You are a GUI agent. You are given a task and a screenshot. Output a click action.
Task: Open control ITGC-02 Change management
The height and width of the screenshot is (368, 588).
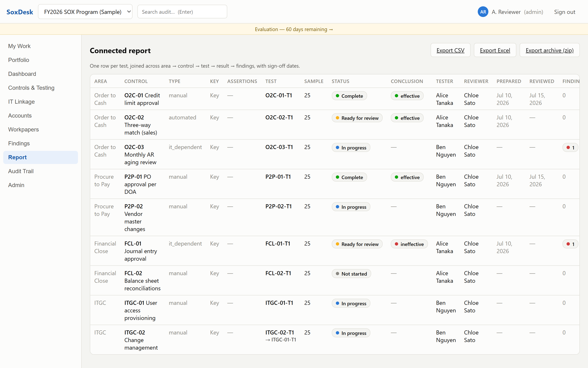[141, 340]
